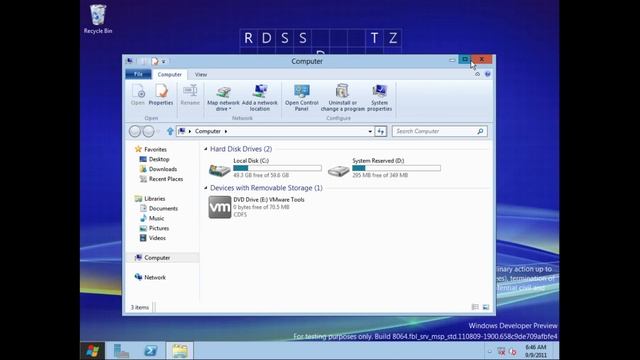The height and width of the screenshot is (360, 640).
Task: Refresh the address bar location
Action: 380,131
